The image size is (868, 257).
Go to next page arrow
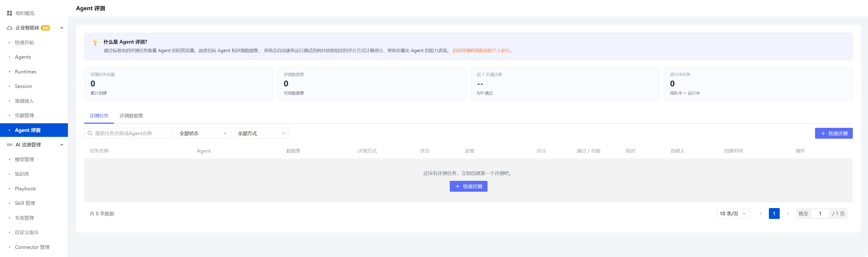pos(787,213)
